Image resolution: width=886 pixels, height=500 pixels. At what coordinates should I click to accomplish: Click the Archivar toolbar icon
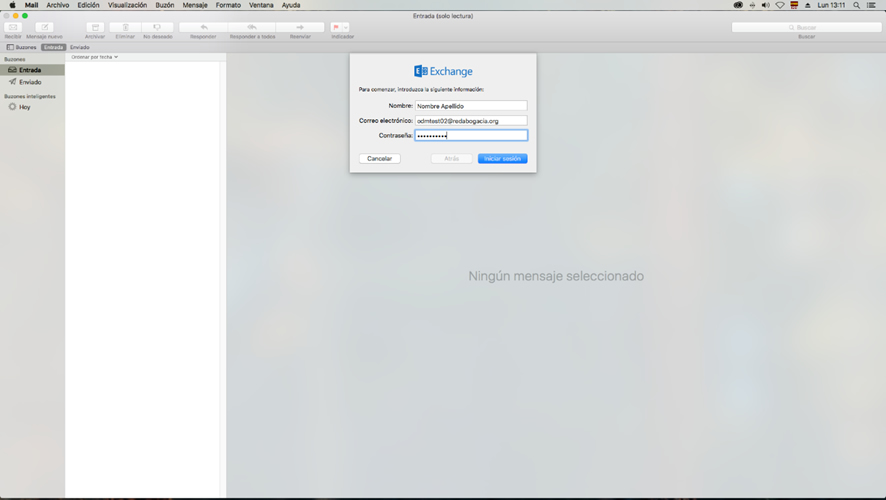tap(95, 27)
